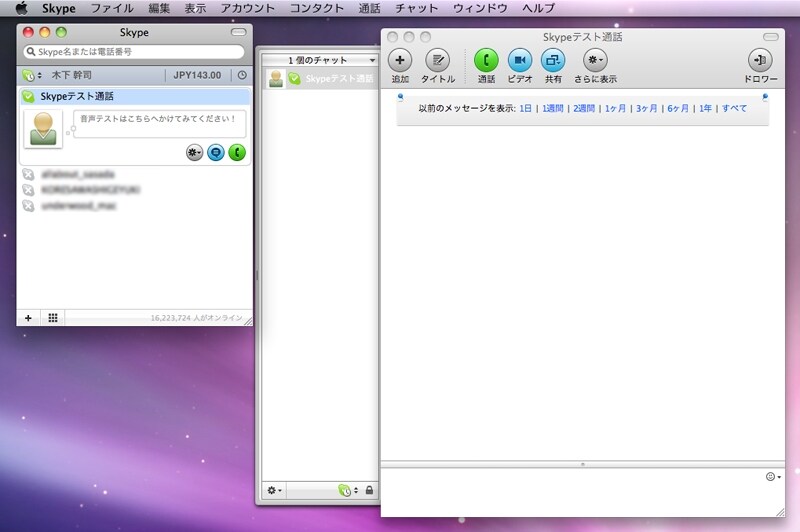Viewport: 800px width, 532px height.
Task: Open the 通話 menu in menu bar
Action: (x=369, y=8)
